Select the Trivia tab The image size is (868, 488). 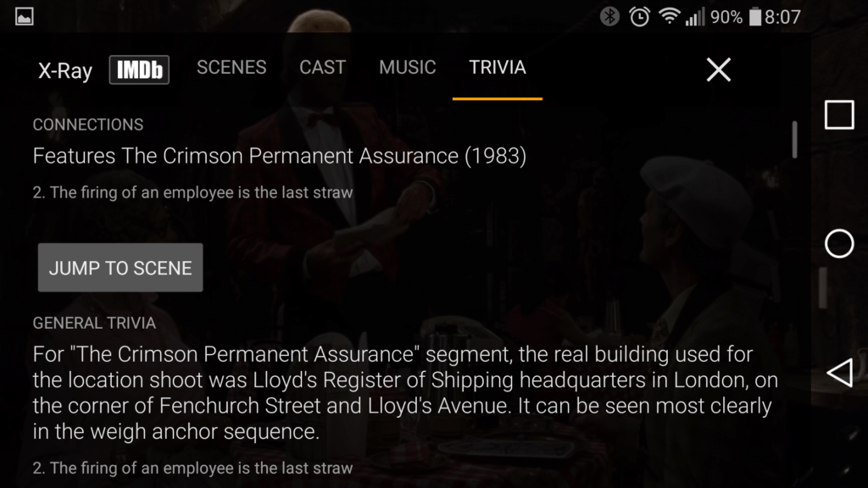click(x=497, y=68)
